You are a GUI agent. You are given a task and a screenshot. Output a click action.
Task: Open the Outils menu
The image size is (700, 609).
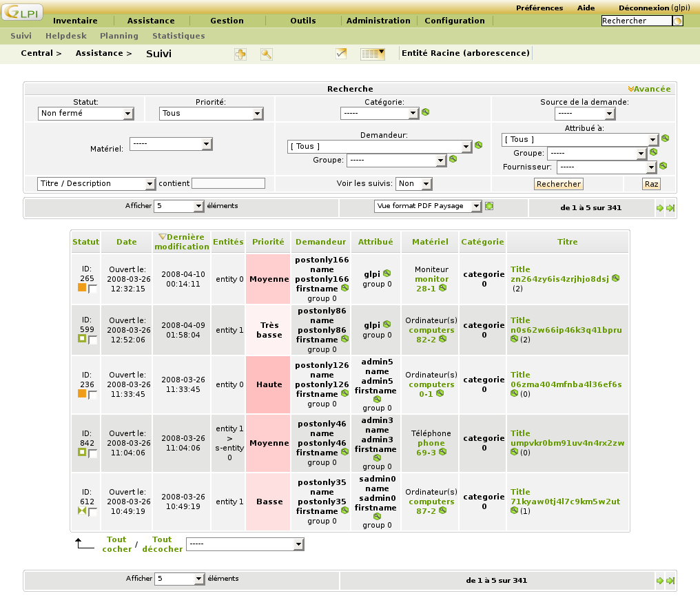pyautogui.click(x=303, y=21)
